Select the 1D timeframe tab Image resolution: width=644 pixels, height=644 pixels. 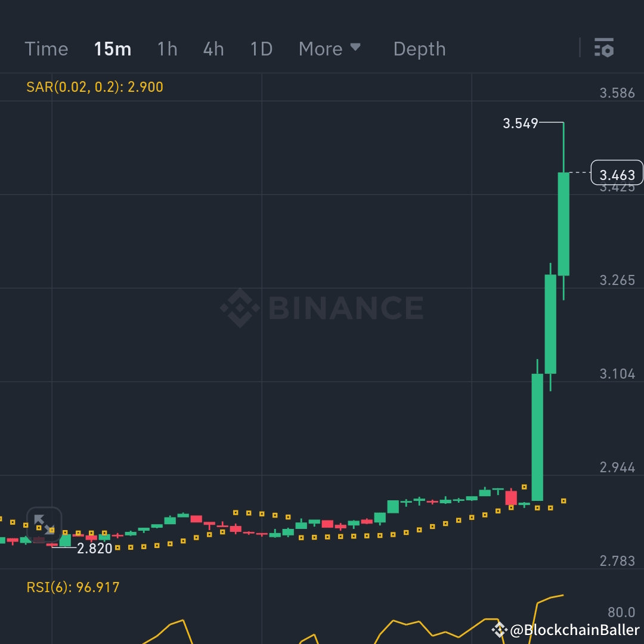[x=261, y=49]
